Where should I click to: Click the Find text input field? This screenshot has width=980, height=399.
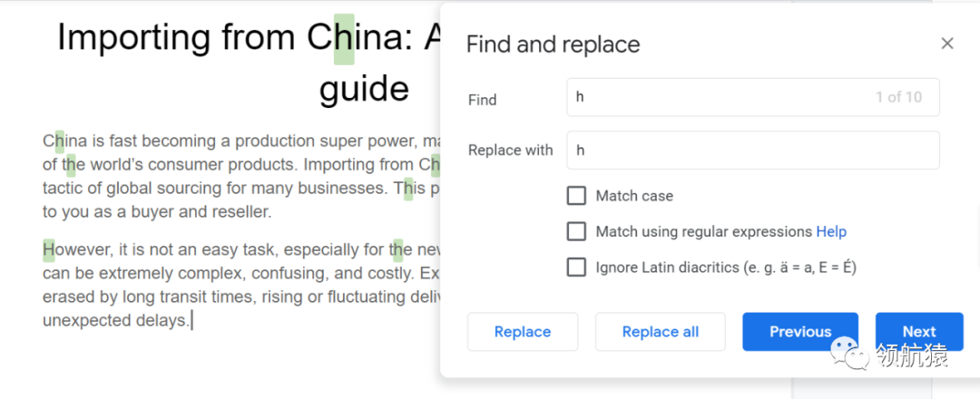tap(717, 97)
